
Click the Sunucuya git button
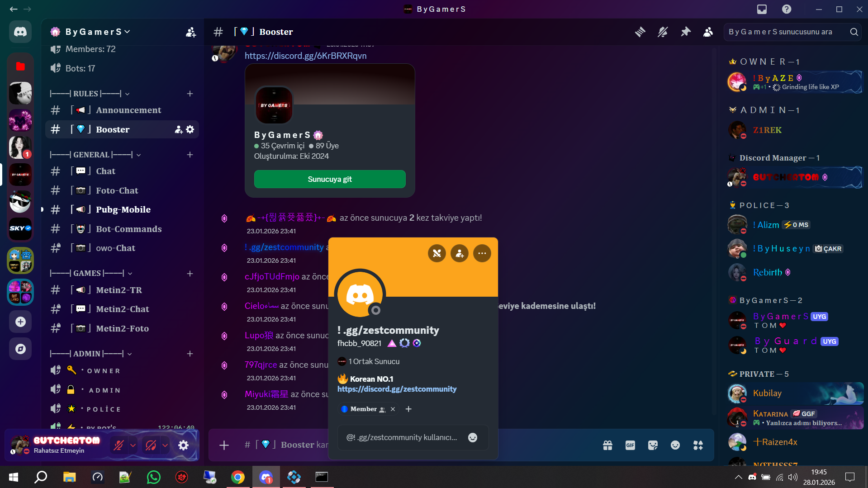[330, 179]
